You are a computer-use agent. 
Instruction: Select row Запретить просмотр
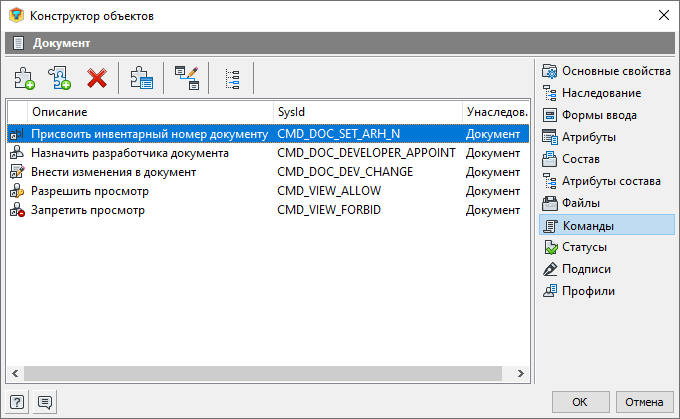click(268, 210)
